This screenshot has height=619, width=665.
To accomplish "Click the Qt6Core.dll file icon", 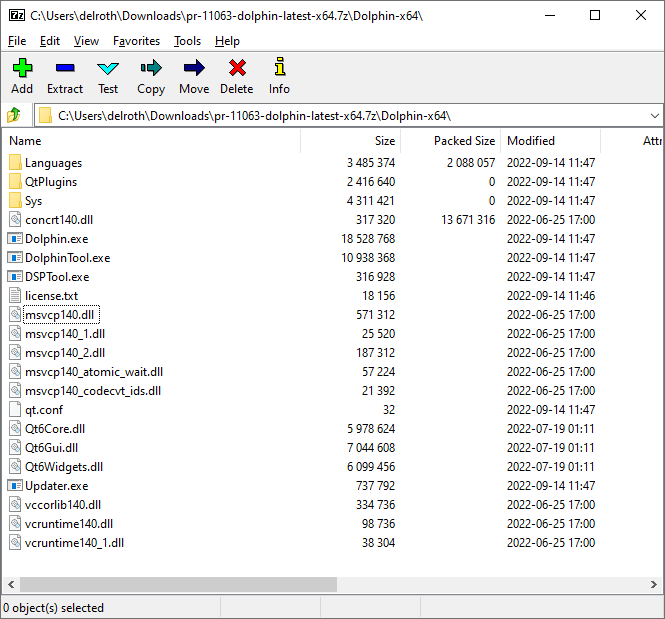I will coord(15,429).
